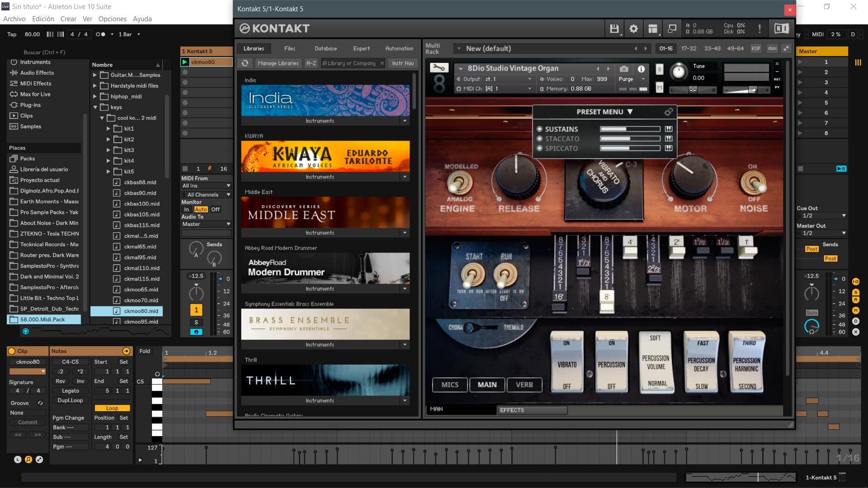Select Samples browser category in Ableton

[x=30, y=127]
